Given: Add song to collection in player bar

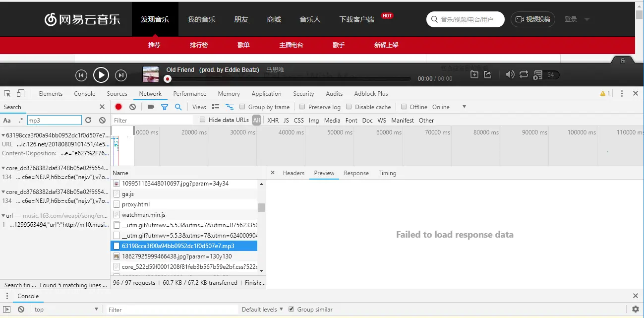Looking at the screenshot, I should pos(474,74).
